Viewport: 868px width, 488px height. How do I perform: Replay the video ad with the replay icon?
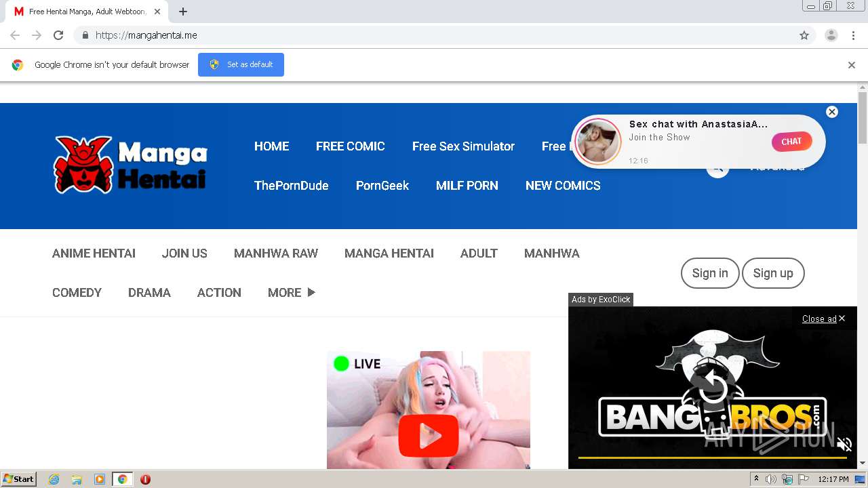tap(713, 388)
